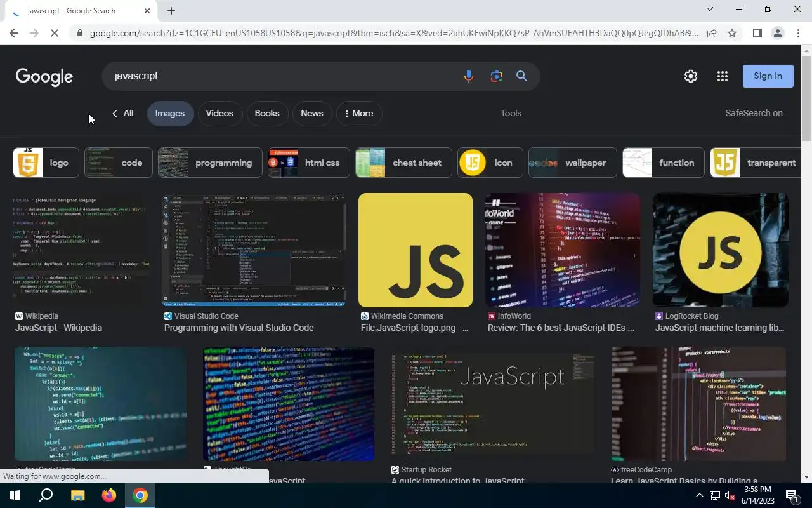Open the muted volume tray icon

tap(730, 495)
